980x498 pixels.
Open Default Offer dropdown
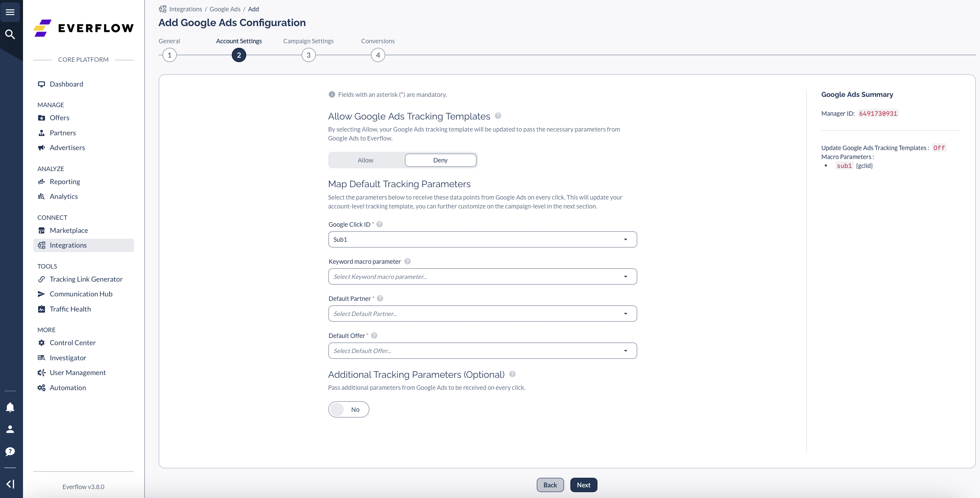pos(482,350)
